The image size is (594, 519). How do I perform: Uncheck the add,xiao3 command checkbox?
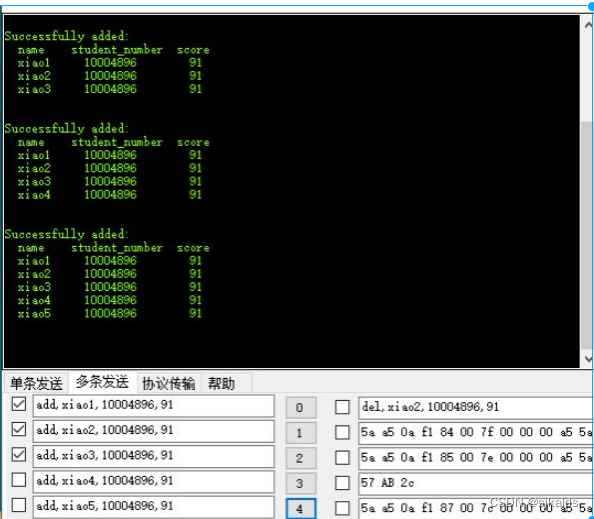(19, 455)
